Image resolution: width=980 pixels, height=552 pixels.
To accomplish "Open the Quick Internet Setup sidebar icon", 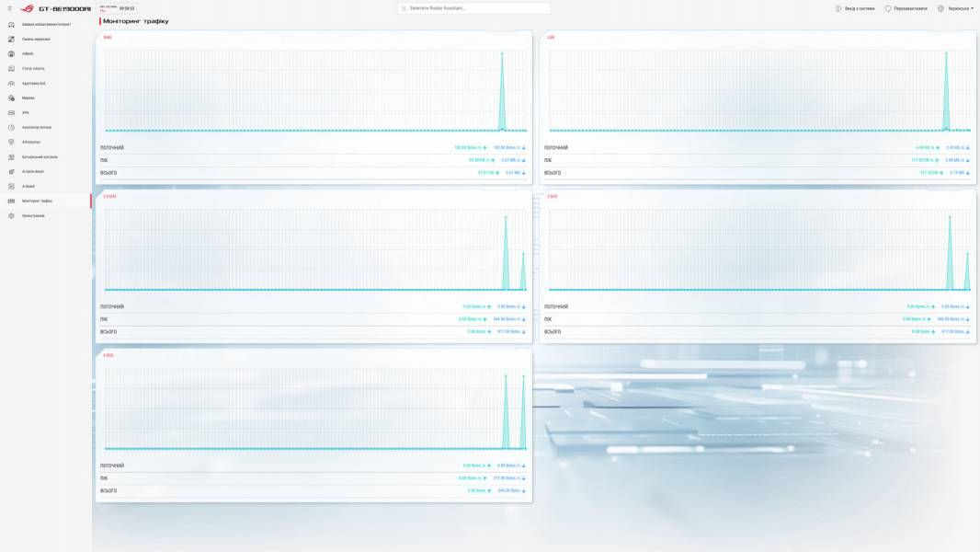I will click(11, 25).
